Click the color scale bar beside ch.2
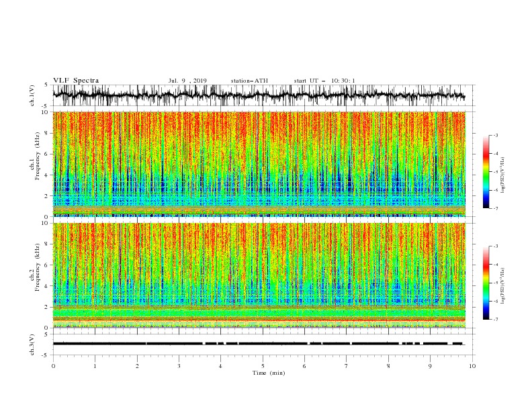 click(x=486, y=283)
